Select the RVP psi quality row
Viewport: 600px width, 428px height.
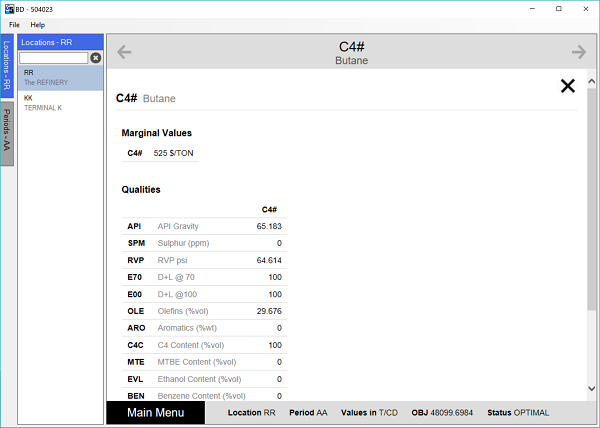coord(203,260)
